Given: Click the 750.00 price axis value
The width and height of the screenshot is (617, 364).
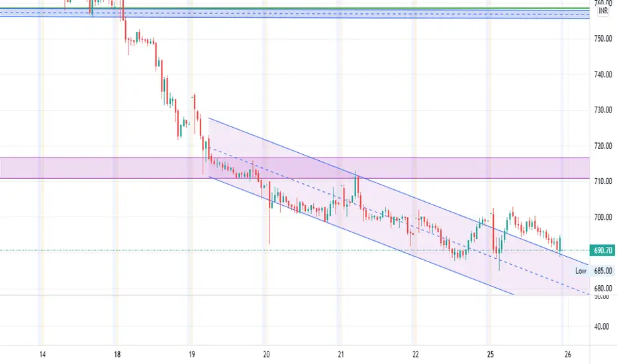Looking at the screenshot, I should [x=603, y=38].
